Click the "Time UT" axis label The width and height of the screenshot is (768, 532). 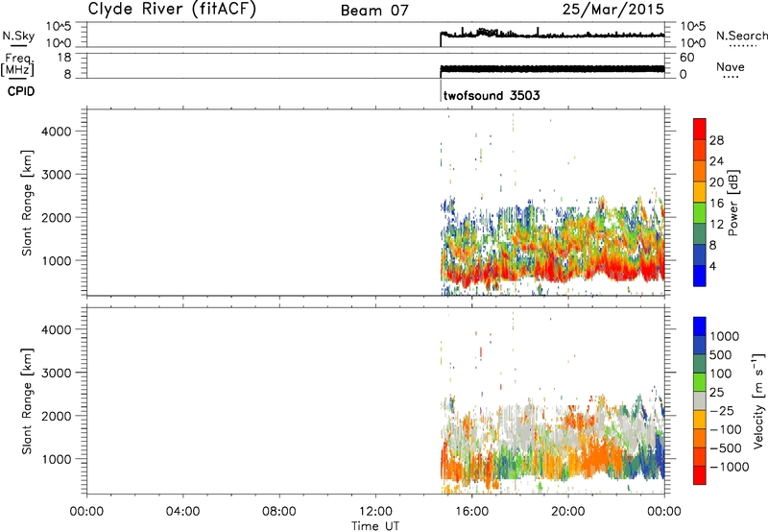tap(375, 526)
